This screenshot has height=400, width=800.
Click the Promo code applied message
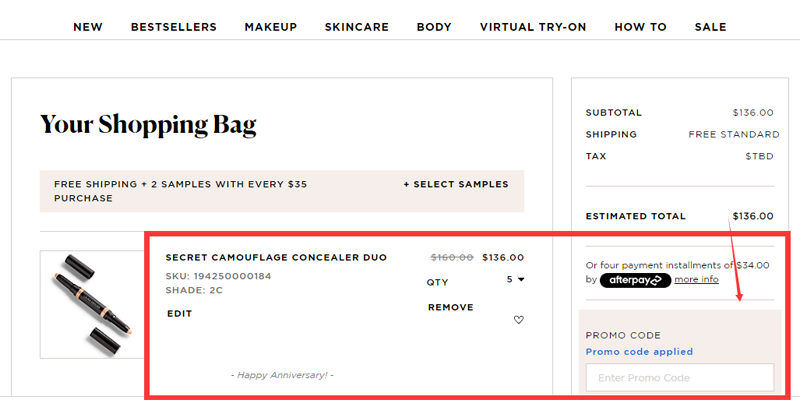pyautogui.click(x=639, y=352)
